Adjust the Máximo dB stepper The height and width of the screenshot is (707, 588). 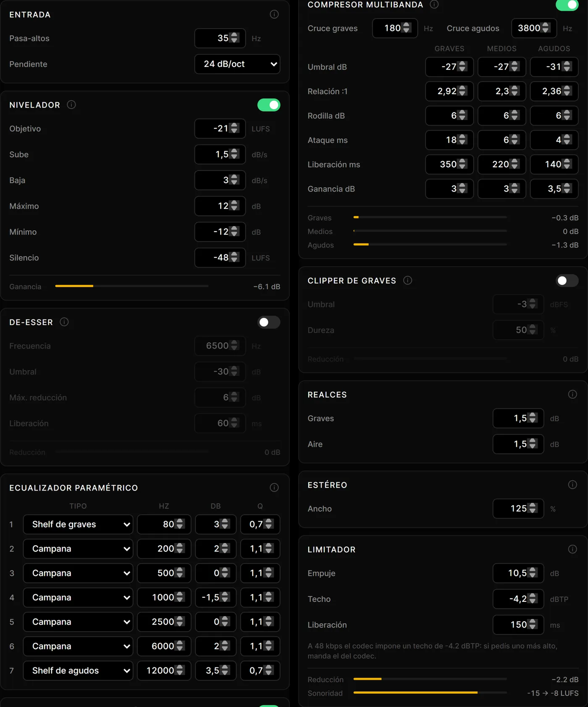(x=234, y=206)
